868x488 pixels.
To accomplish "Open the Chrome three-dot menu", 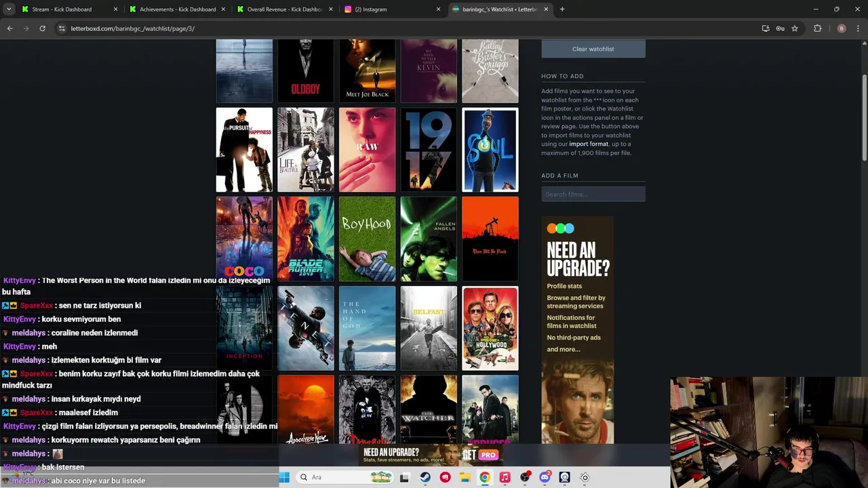I will point(858,28).
